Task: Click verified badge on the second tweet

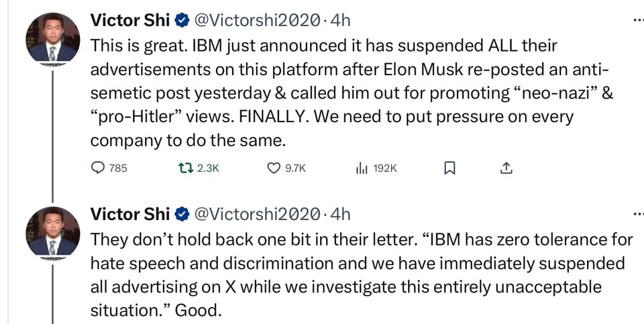Action: (x=181, y=215)
